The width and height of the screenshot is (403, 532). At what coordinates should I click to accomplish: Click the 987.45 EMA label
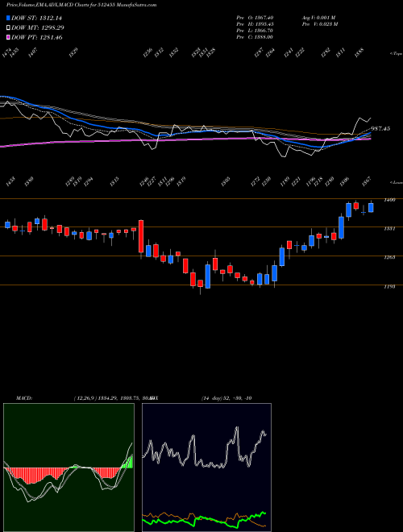coord(380,129)
